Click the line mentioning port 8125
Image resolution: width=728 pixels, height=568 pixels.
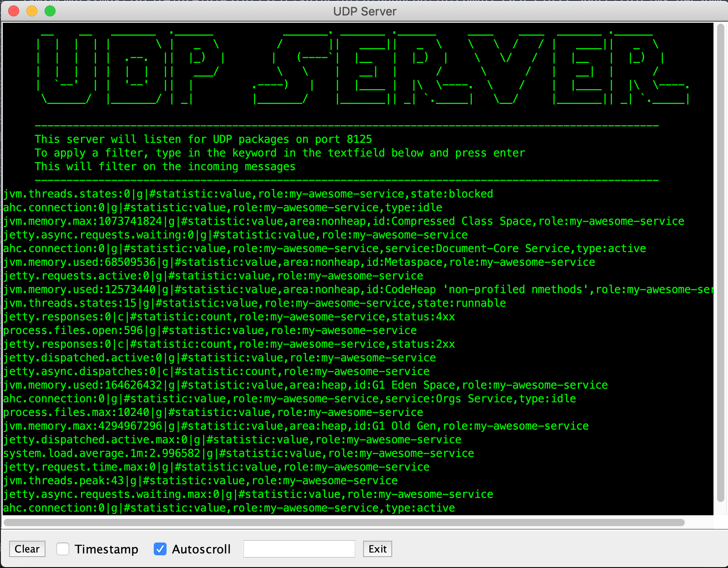[203, 139]
